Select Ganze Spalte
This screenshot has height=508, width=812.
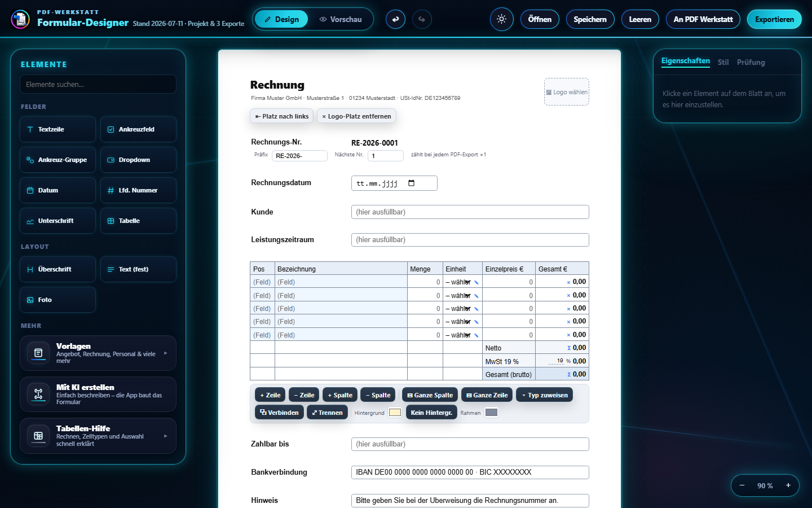tap(430, 395)
